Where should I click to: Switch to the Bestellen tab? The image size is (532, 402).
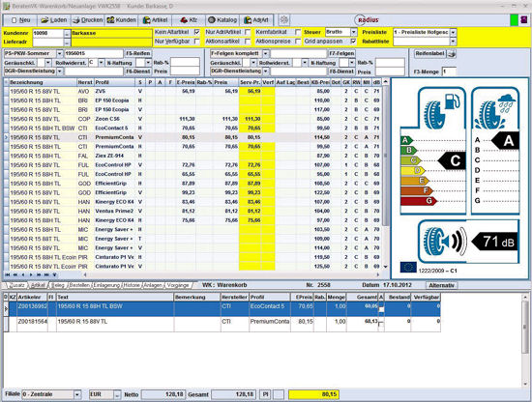79,285
